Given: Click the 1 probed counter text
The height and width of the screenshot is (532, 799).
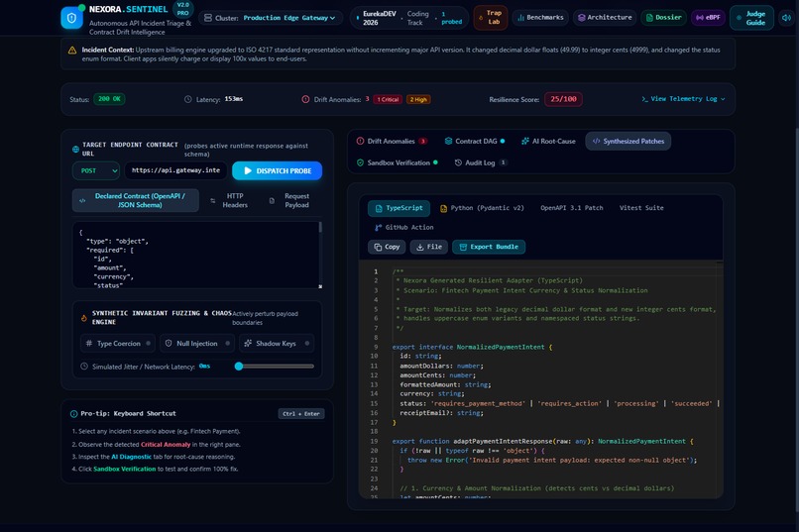Looking at the screenshot, I should click(x=451, y=18).
